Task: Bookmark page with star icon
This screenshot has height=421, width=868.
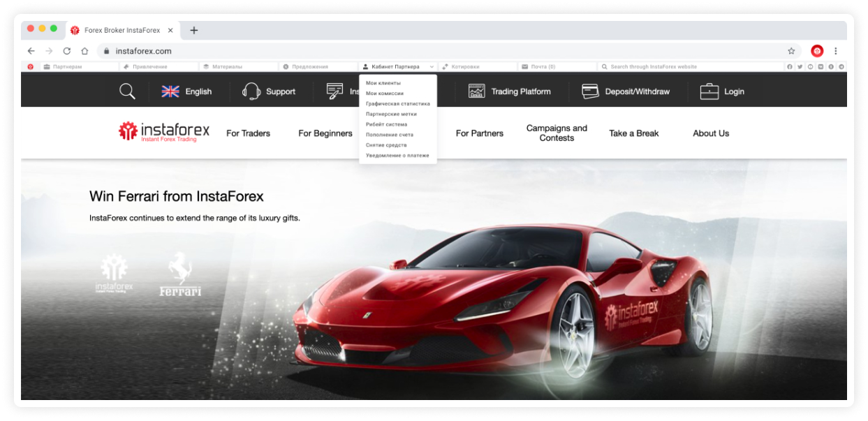Action: tap(791, 51)
